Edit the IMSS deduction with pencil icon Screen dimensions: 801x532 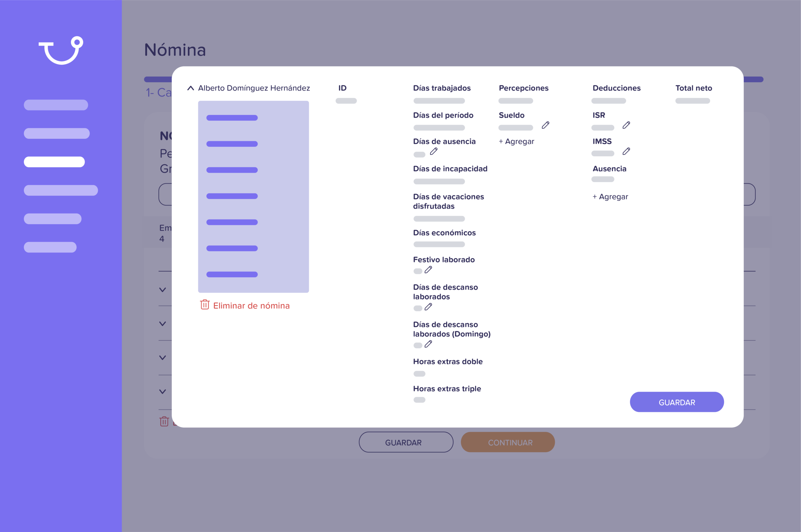coord(626,151)
